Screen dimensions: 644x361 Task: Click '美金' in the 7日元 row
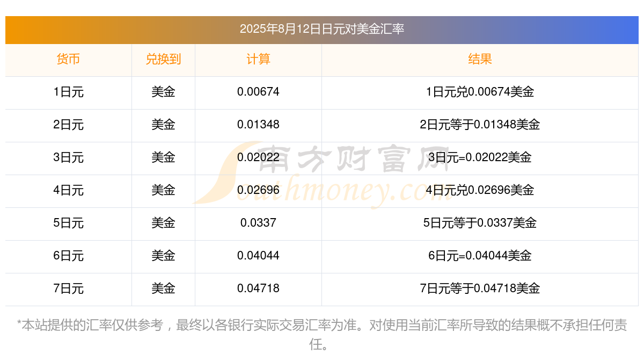pos(163,288)
